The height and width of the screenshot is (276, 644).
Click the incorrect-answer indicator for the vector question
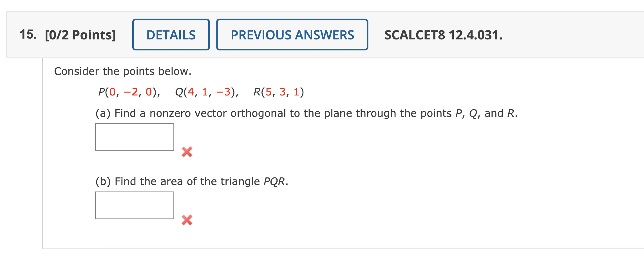pyautogui.click(x=187, y=152)
